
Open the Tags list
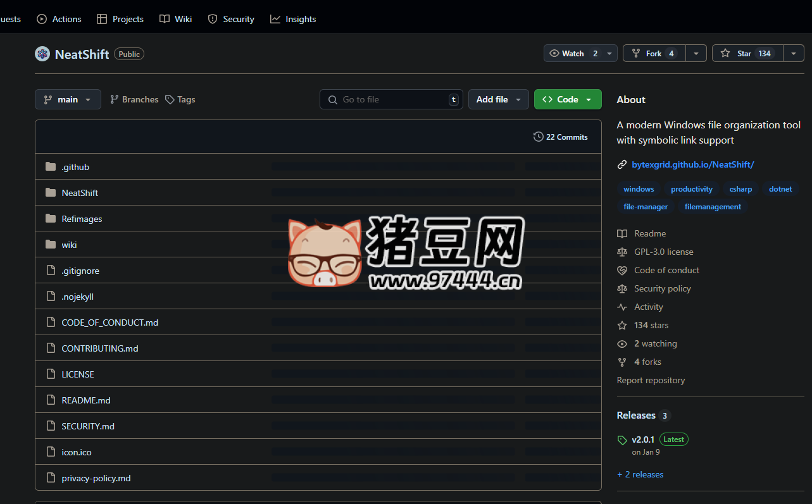click(180, 99)
